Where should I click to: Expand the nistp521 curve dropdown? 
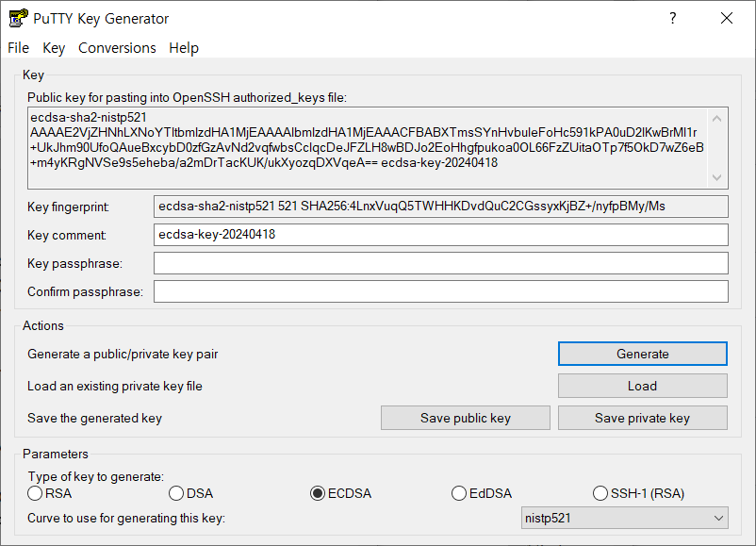click(x=624, y=518)
